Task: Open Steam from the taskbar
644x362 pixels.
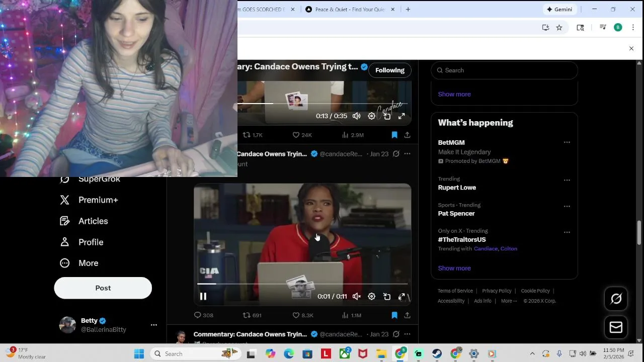Action: click(437, 353)
